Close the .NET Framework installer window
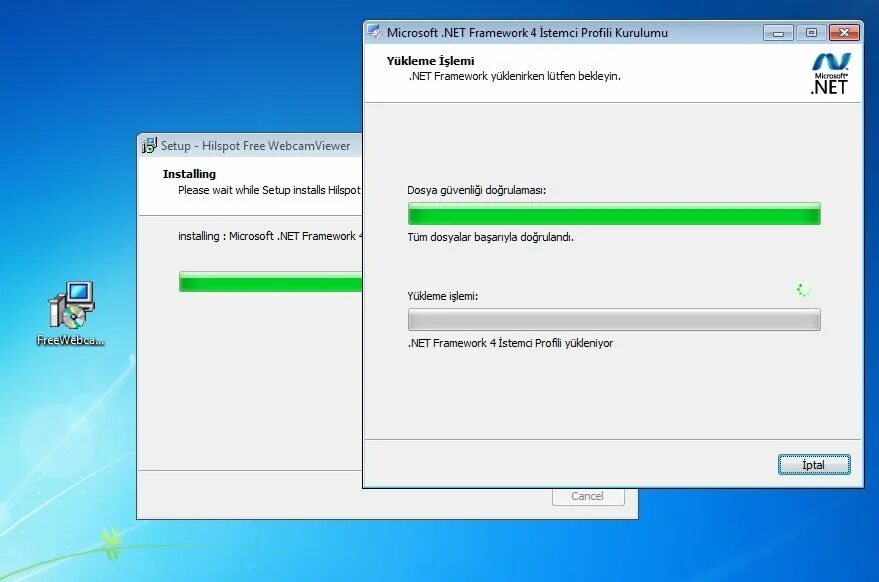The height and width of the screenshot is (582, 879). coord(843,31)
